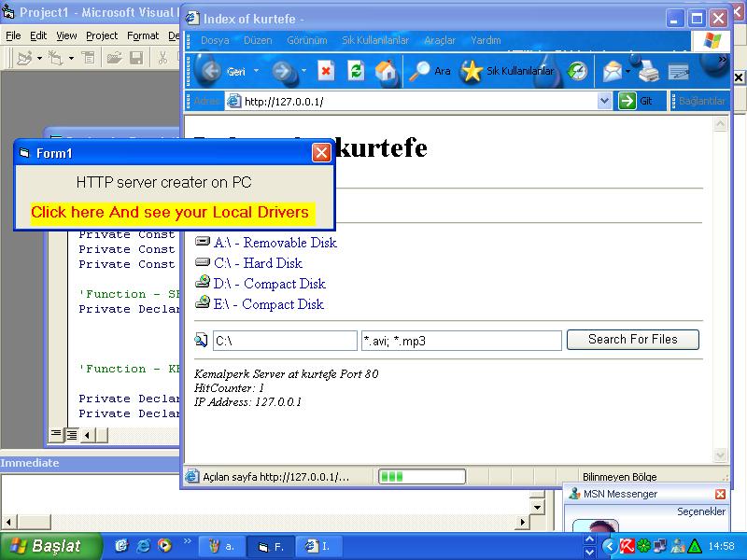Click the file filter field with *.avi; *.mp3
747x560 pixels.
pos(460,341)
